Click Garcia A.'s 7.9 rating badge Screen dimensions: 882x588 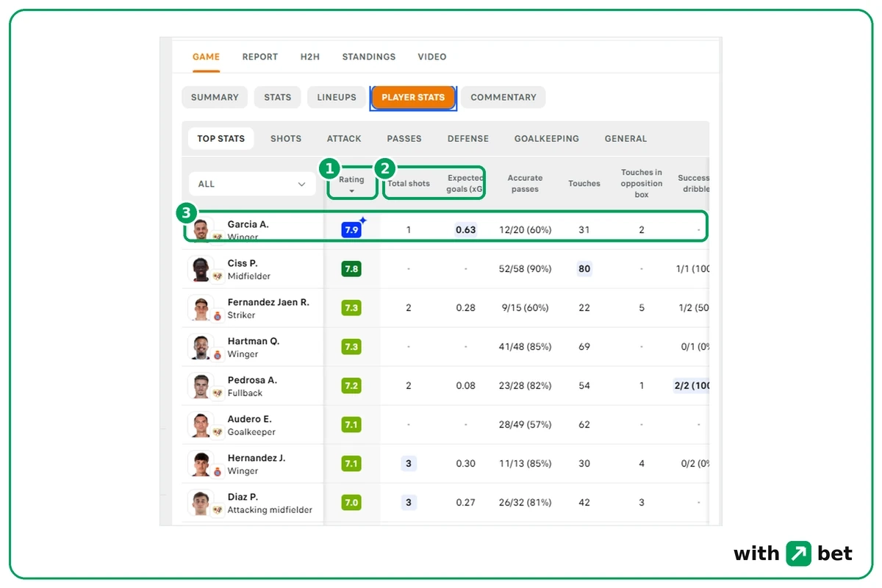coord(351,230)
